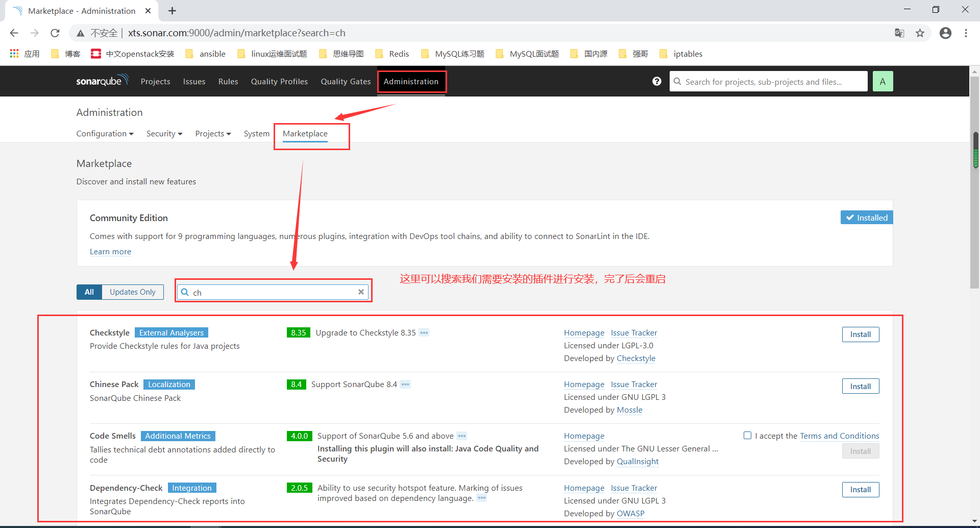Expand Chinese Pack 8.4 release notes dots
The image size is (980, 528).
[405, 385]
